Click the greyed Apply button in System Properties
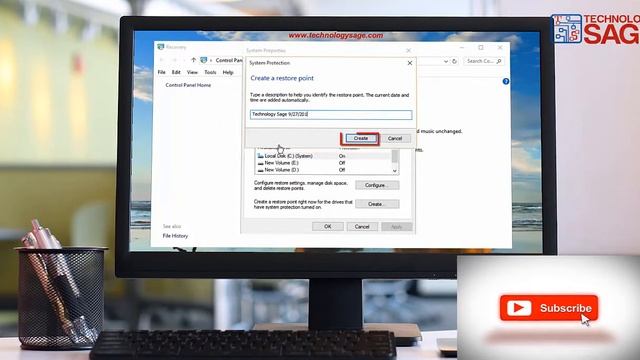The width and height of the screenshot is (640, 360). click(397, 227)
